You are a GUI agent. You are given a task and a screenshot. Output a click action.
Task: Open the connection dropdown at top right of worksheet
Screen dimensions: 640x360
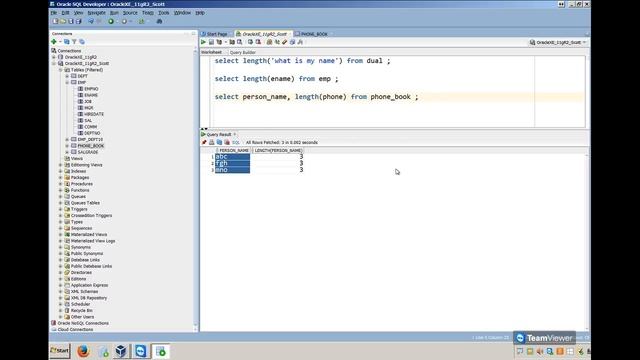click(x=558, y=42)
